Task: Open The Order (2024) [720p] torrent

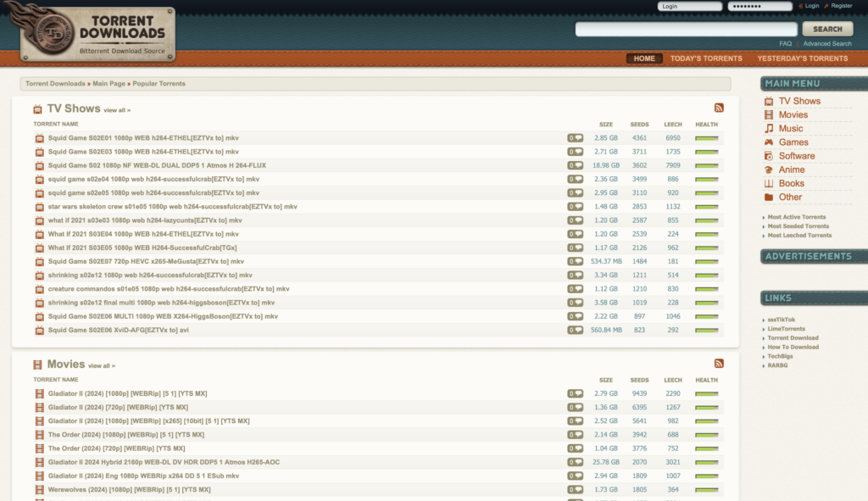Action: 116,448
